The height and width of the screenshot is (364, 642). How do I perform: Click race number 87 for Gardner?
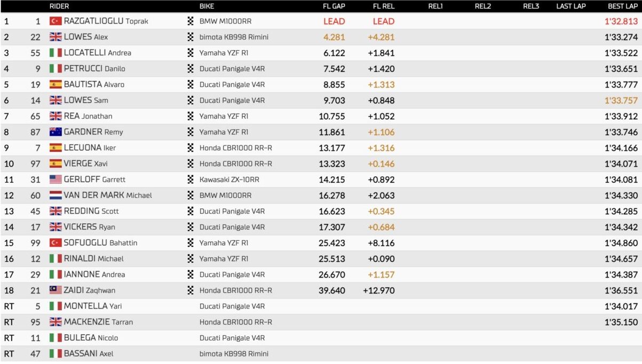coord(35,132)
